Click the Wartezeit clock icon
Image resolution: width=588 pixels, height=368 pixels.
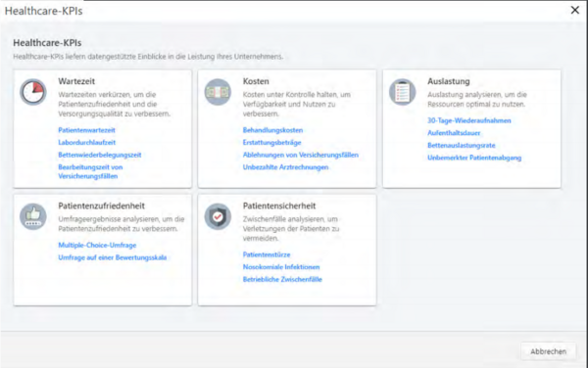[33, 92]
